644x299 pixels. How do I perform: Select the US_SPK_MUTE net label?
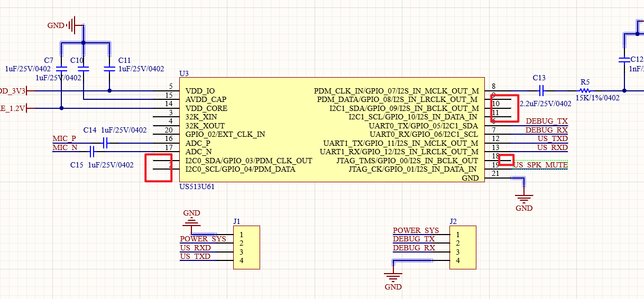click(540, 165)
